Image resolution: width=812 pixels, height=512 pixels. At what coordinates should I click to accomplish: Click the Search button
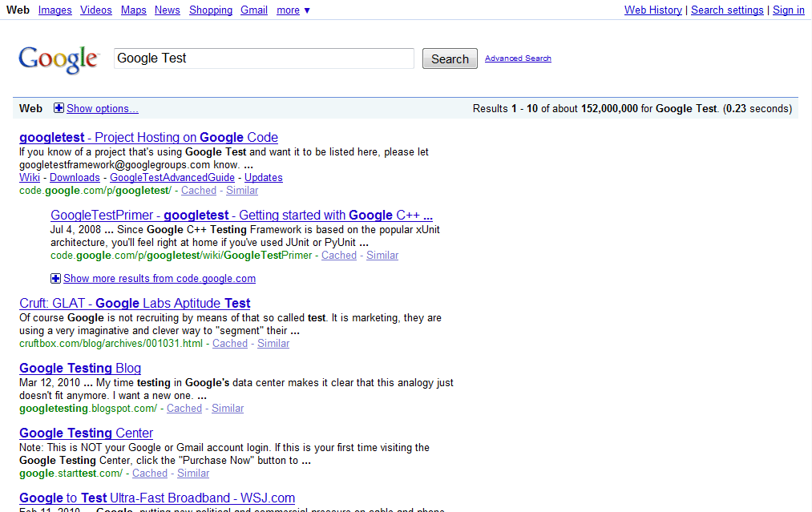450,58
